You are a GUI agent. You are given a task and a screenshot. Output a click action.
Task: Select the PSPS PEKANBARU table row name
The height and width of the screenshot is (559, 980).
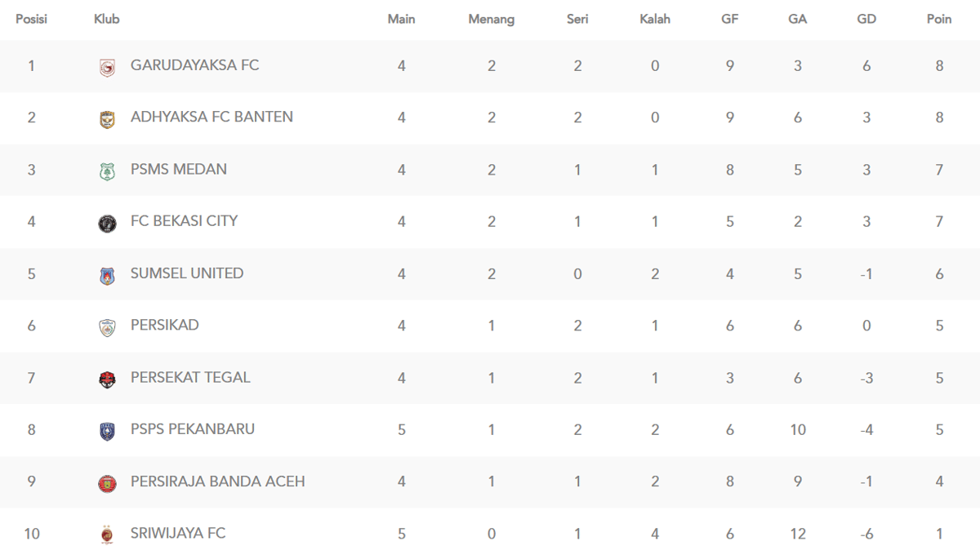[x=192, y=428]
